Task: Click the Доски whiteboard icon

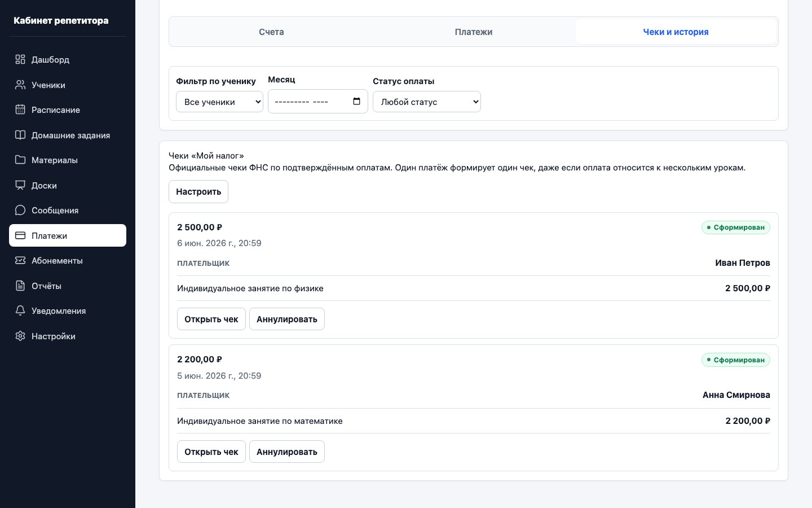Action: tap(20, 185)
